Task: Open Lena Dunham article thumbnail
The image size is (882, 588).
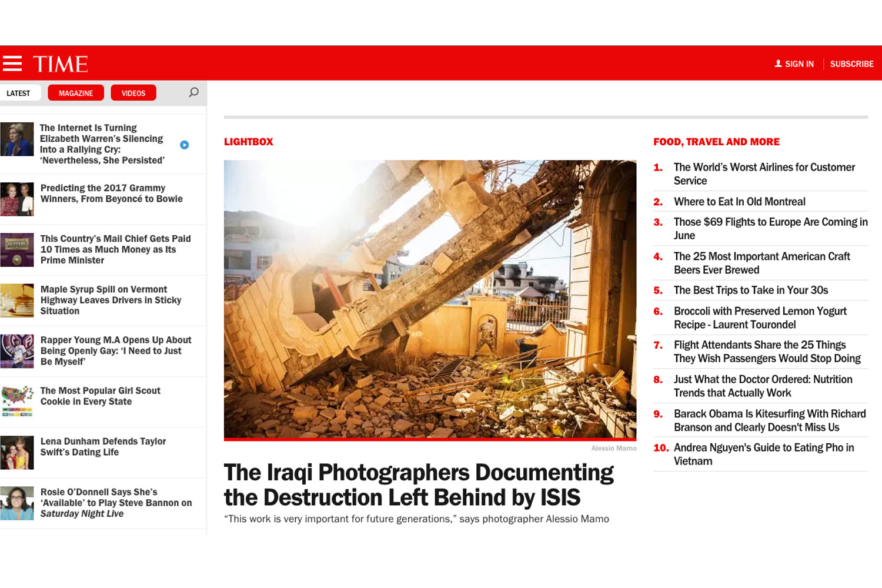Action: click(17, 452)
